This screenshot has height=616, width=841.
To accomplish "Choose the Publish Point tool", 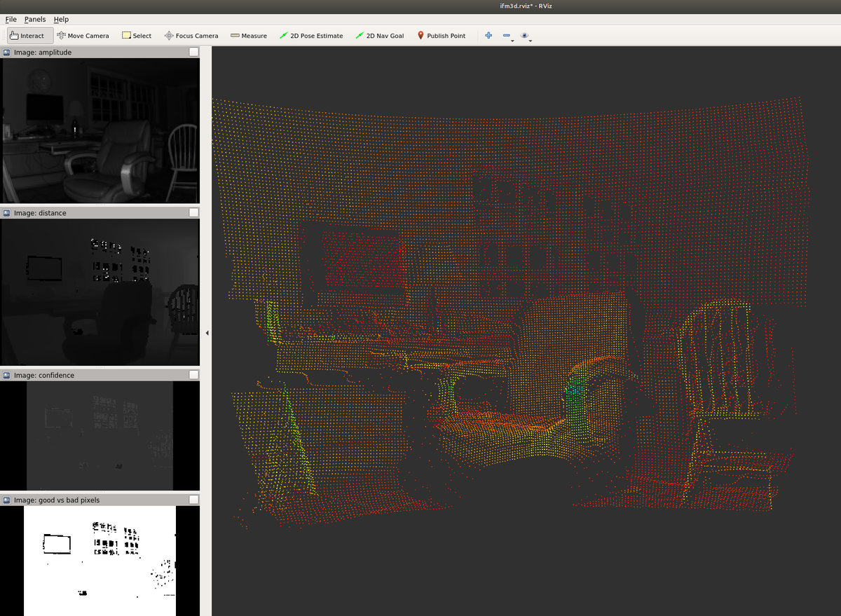I will (441, 36).
